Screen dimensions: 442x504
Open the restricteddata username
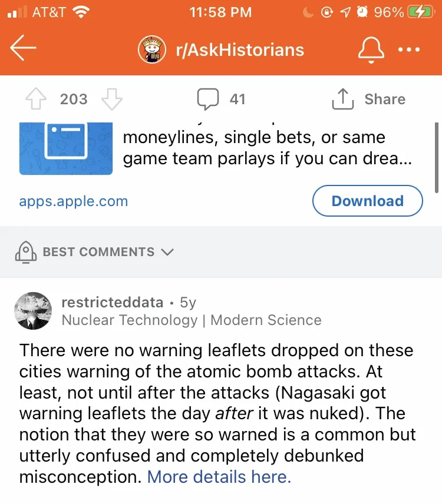pos(113,303)
